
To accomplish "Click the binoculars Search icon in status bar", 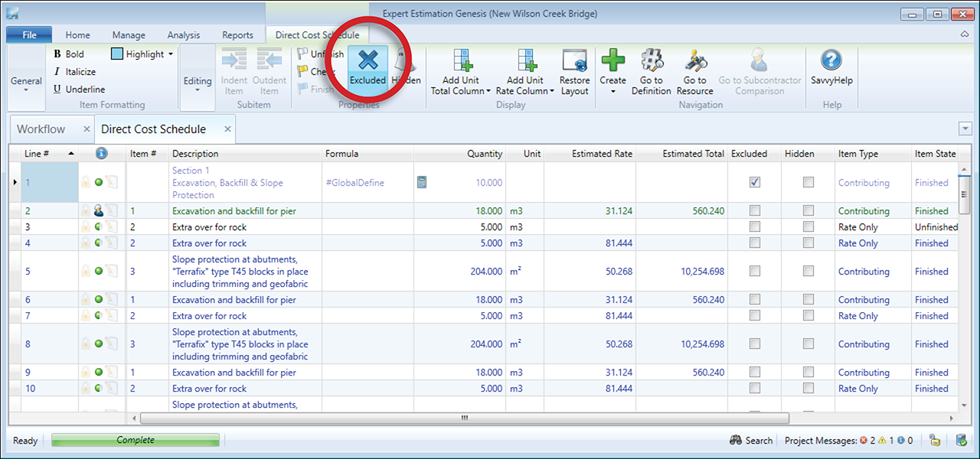I will (x=736, y=441).
